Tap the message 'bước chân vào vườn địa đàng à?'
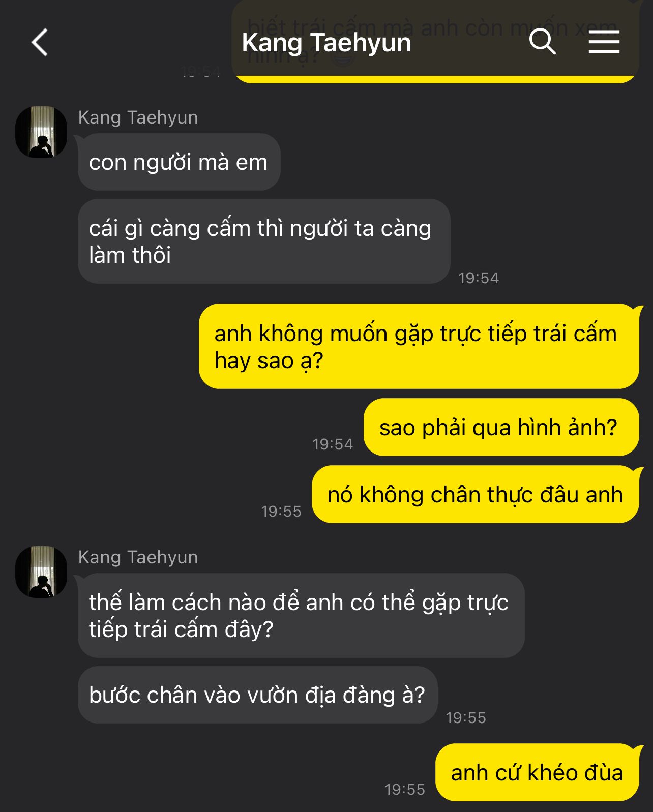 tap(257, 695)
